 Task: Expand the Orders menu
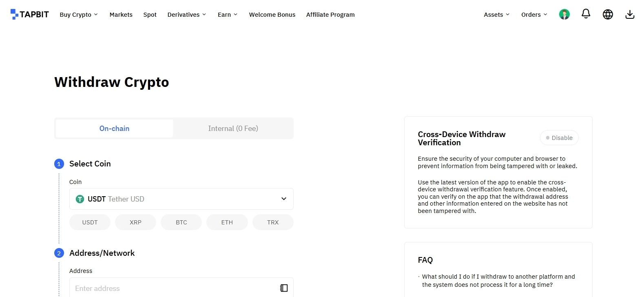click(534, 14)
